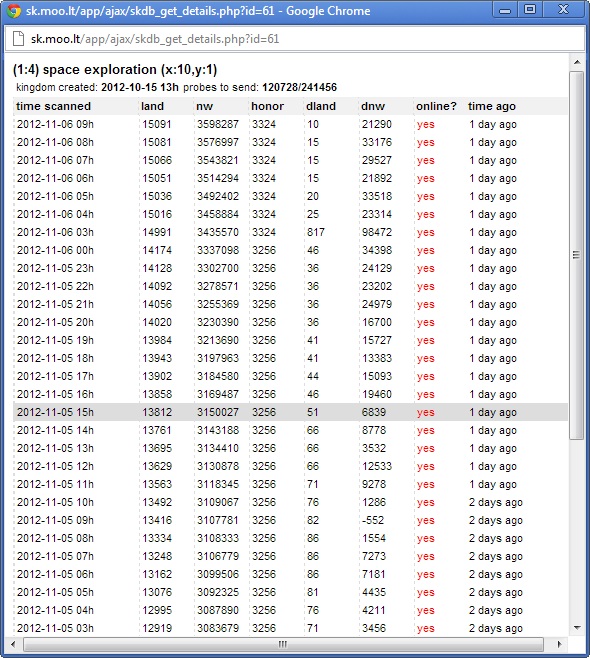Select the row scanned 2012-11-06 09h
The width and height of the screenshot is (590, 658).
pyautogui.click(x=290, y=124)
